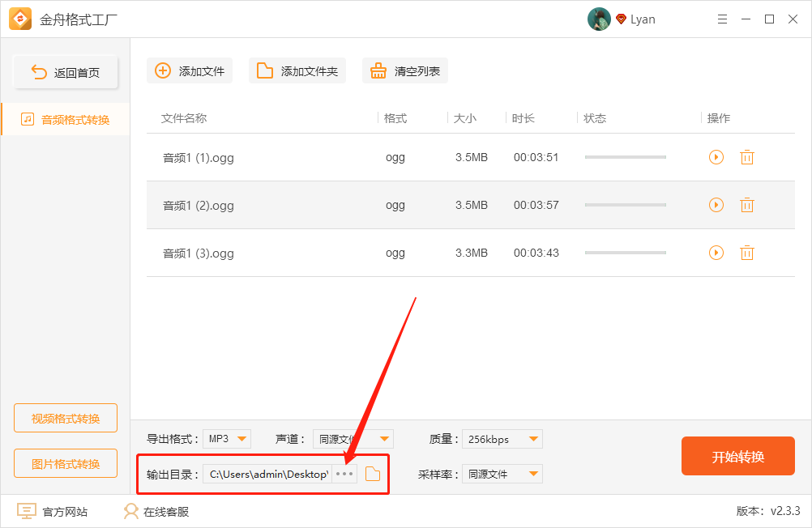Start conversion with 开始转换 button

(x=737, y=456)
